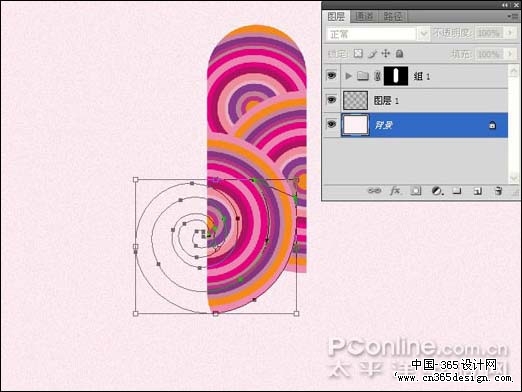The height and width of the screenshot is (392, 522).
Task: Click the mask link chain of 组 1
Action: coord(377,76)
